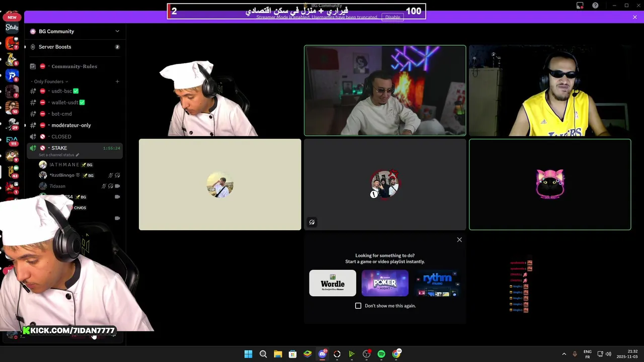This screenshot has height=362, width=644.
Task: Focus the pink cat avatar participant tile
Action: click(x=550, y=185)
